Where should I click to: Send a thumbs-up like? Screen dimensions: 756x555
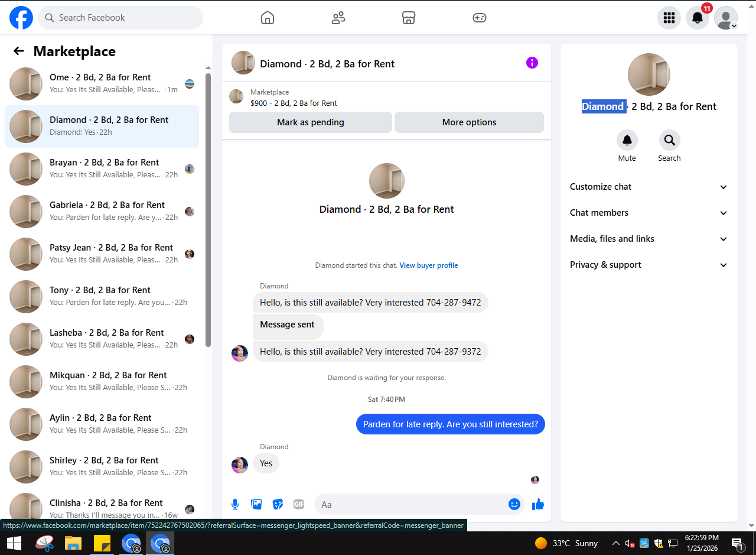pos(538,504)
